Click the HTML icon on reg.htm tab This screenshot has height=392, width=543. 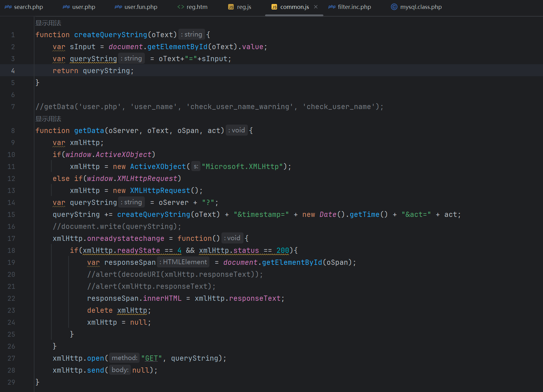[181, 7]
